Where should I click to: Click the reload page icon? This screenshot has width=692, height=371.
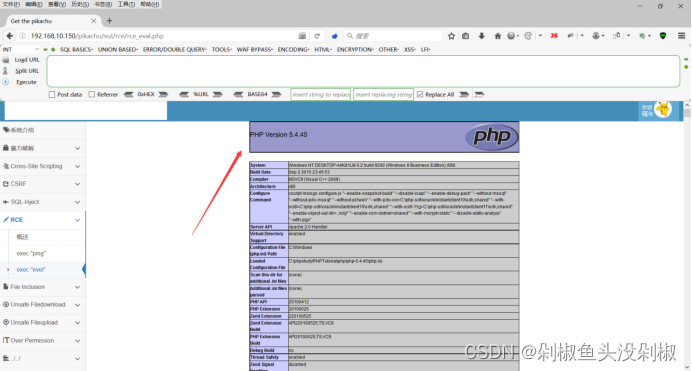(x=317, y=36)
